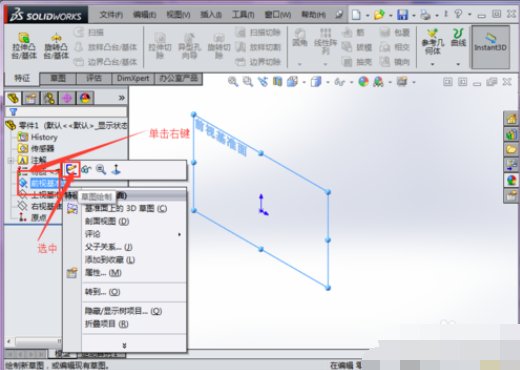Select the History tree item
The width and height of the screenshot is (520, 370).
coord(37,137)
